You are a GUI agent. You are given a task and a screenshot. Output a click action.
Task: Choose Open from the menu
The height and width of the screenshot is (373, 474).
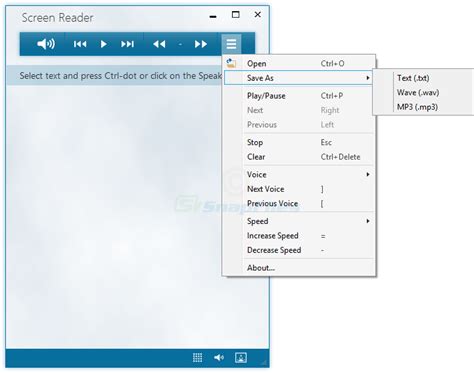[x=299, y=63]
